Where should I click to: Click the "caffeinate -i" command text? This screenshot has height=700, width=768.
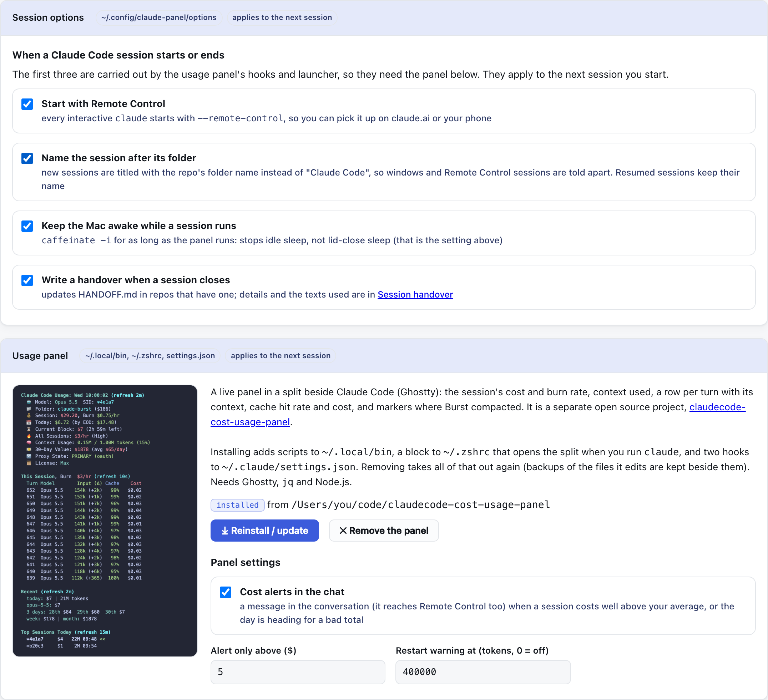[x=76, y=240]
